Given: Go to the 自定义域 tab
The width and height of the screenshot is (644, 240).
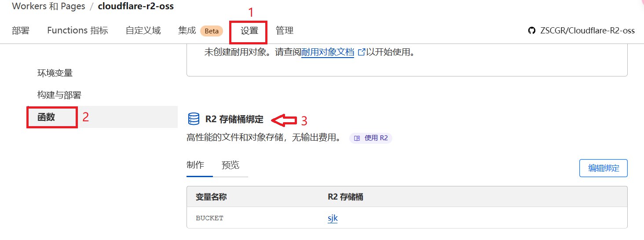Looking at the screenshot, I should 143,31.
